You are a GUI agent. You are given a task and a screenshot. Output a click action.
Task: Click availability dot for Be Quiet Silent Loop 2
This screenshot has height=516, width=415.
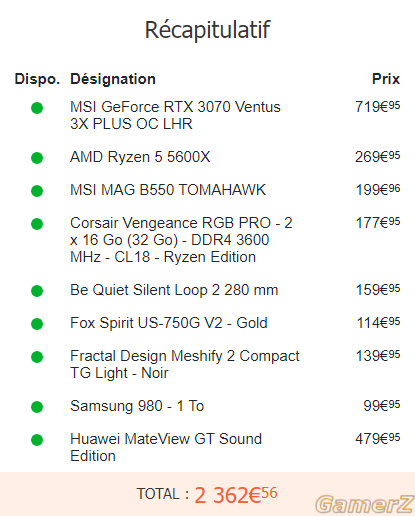[37, 291]
